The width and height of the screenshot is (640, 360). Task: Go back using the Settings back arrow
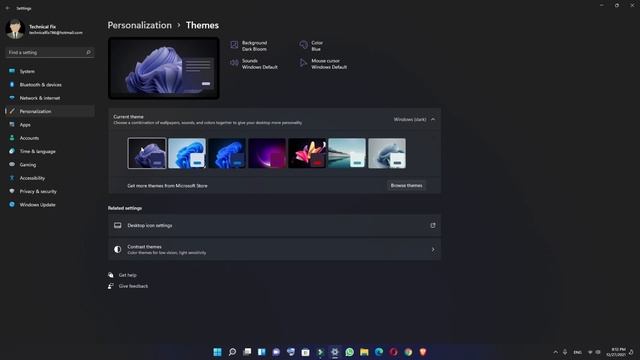click(7, 8)
